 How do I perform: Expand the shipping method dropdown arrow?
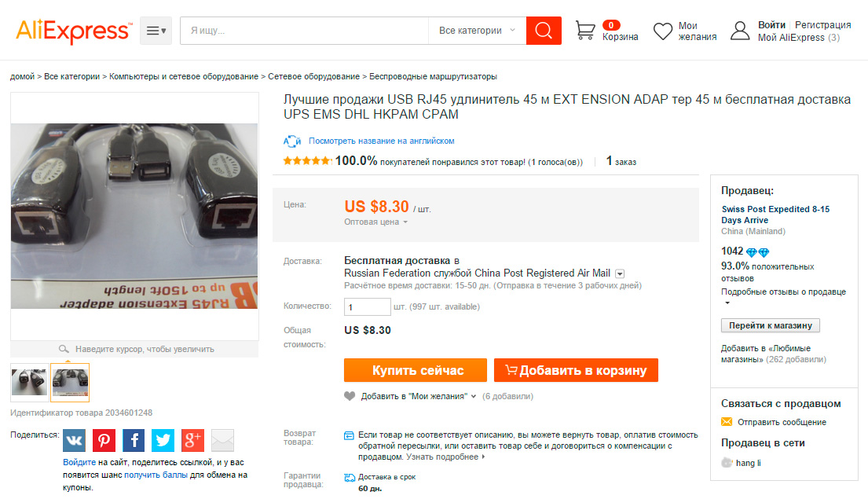coord(620,273)
